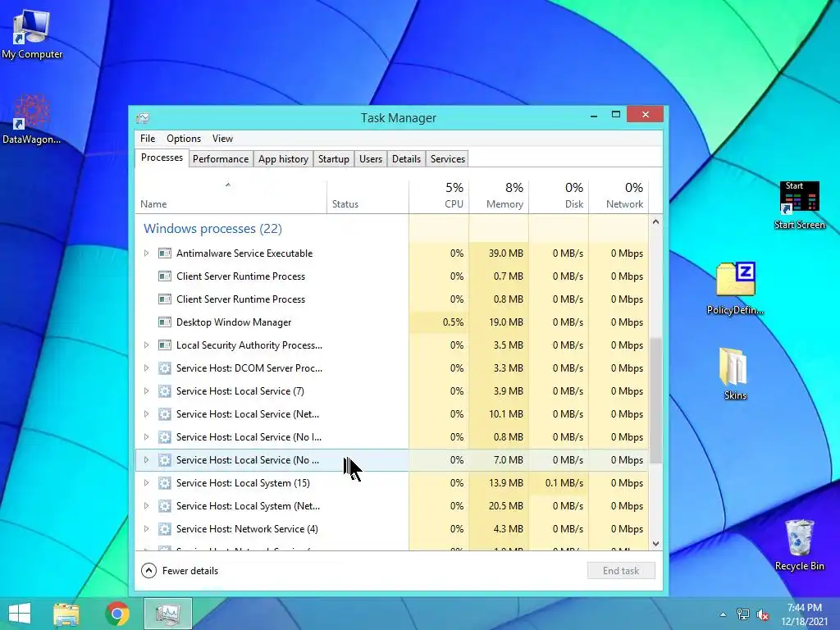
Task: Expand Antimalware Service Executable row
Action: click(146, 253)
